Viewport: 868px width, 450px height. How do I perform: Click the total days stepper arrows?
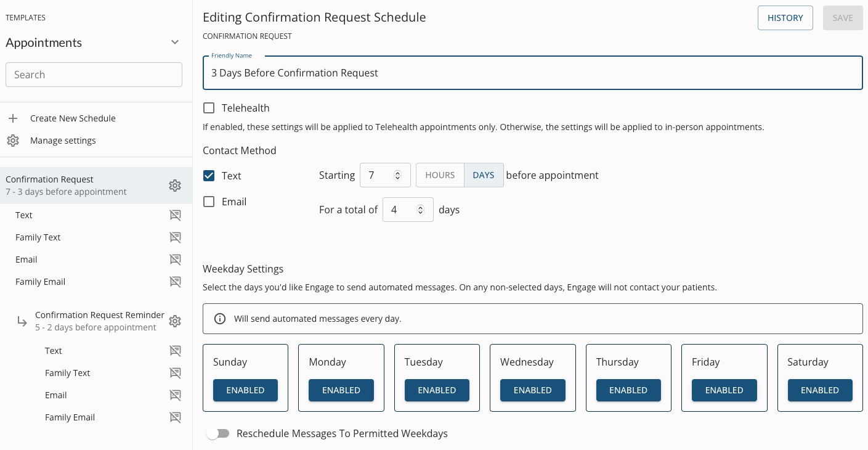point(421,210)
